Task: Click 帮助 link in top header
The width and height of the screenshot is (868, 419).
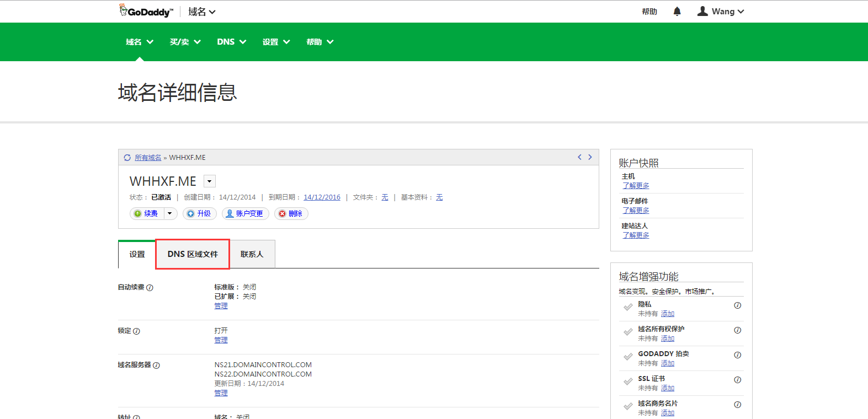Action: click(649, 12)
